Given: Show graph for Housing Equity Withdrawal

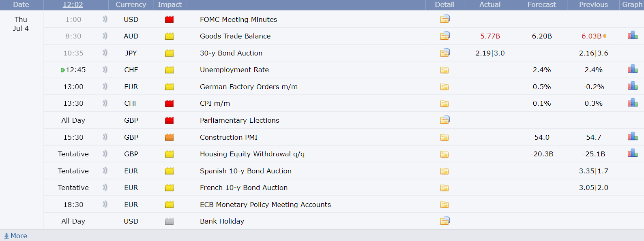Looking at the screenshot, I should coord(632,154).
